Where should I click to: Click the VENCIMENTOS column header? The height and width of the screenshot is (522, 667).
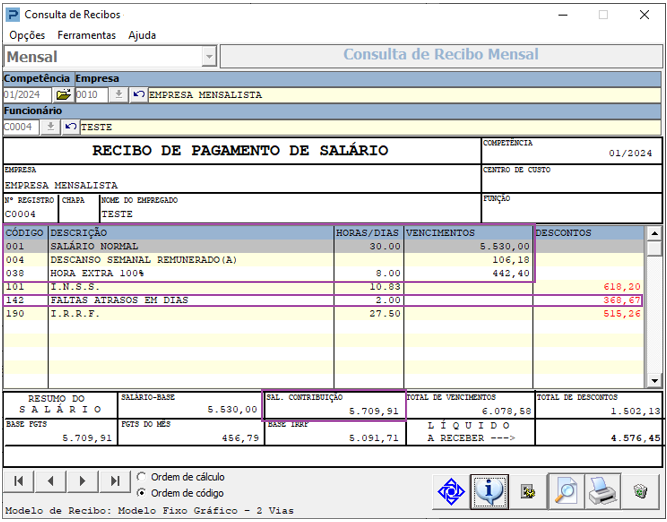click(468, 233)
